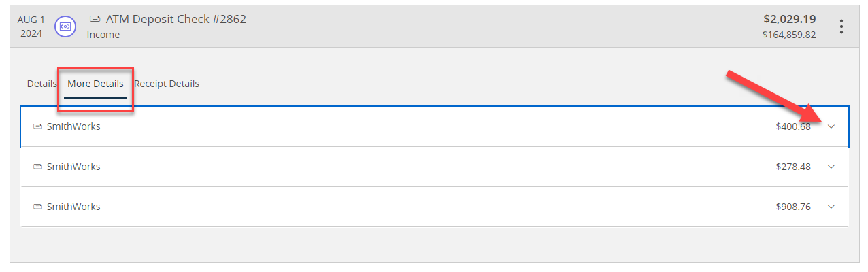
Task: Open the three-dot menu for the transaction
Action: pyautogui.click(x=841, y=27)
